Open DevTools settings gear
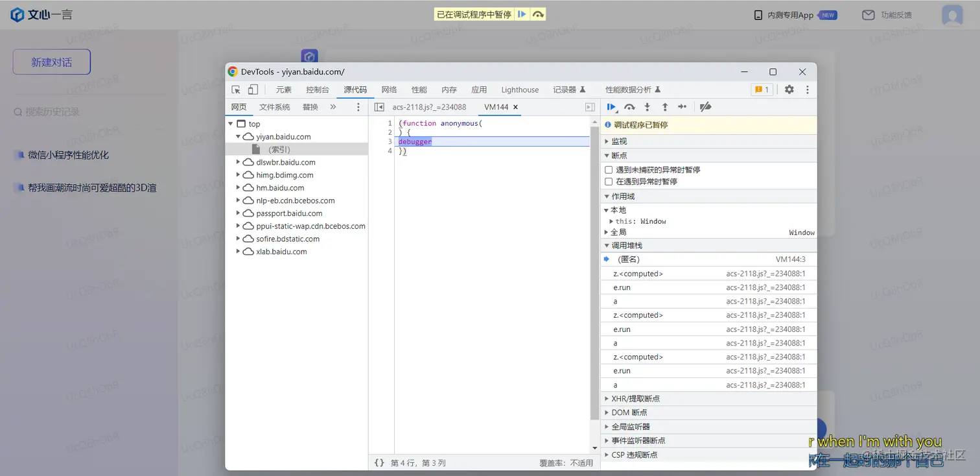The image size is (980, 476). click(789, 89)
